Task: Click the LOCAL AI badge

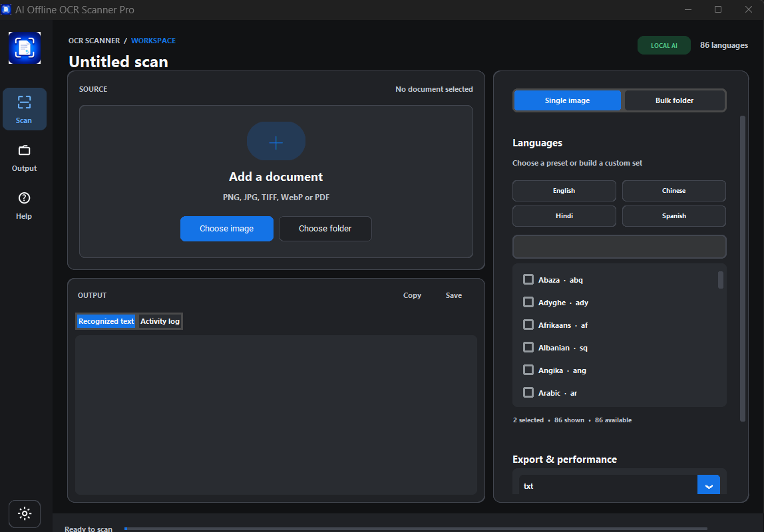Action: (x=664, y=45)
